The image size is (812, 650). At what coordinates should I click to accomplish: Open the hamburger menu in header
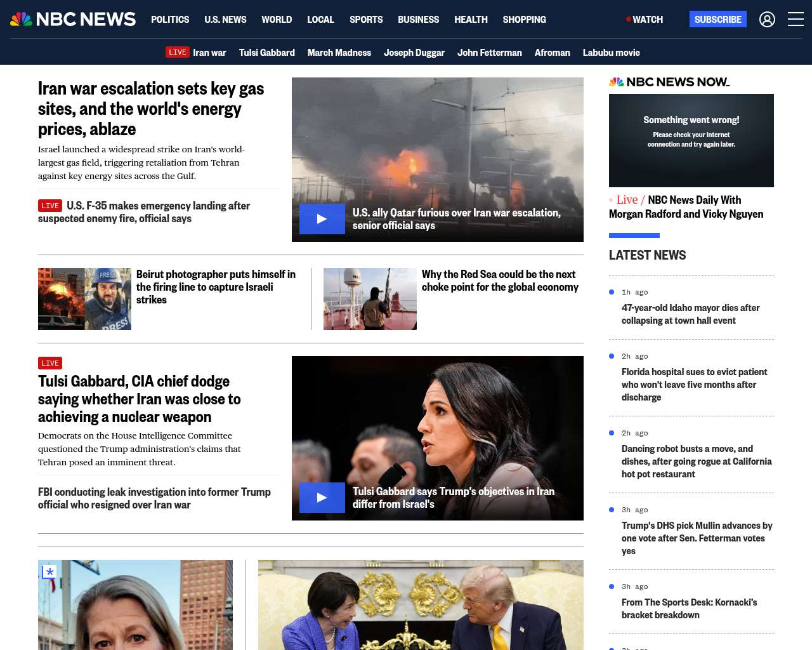tap(796, 20)
